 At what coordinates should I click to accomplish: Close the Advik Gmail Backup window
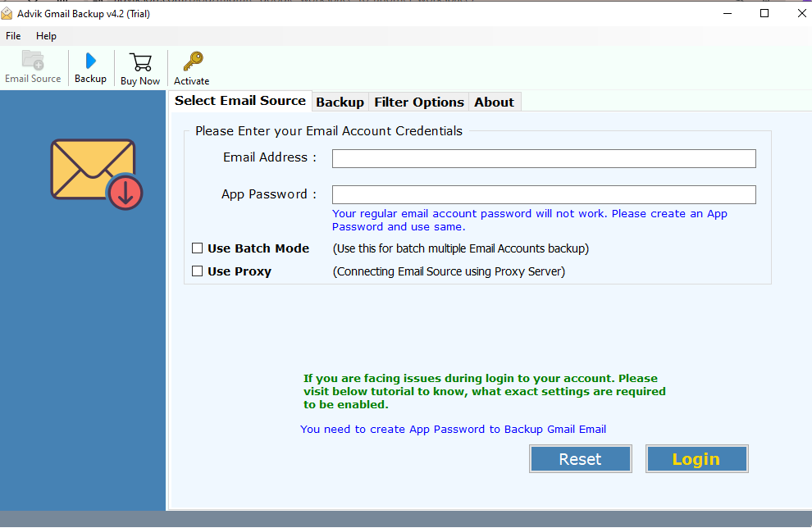tap(801, 13)
